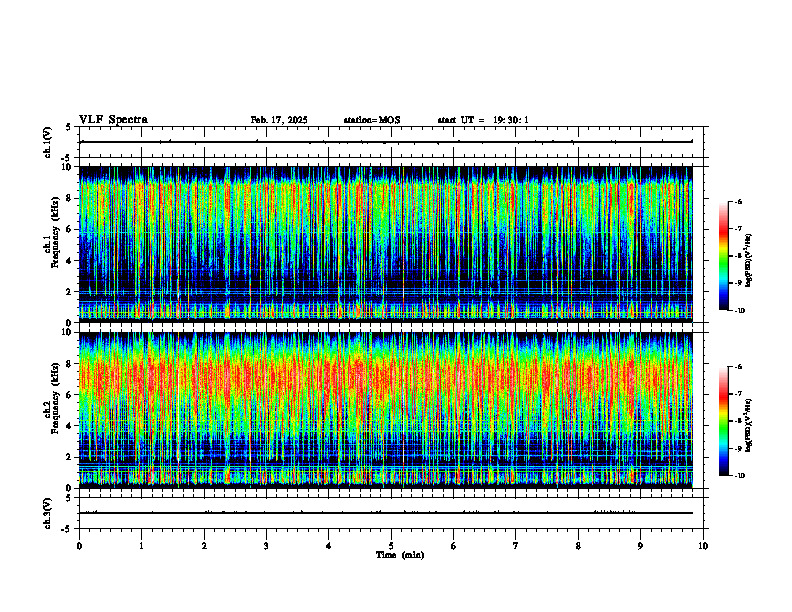
Task: Click the color scale bar beside ch.1 spectrogram
Action: coord(723,256)
